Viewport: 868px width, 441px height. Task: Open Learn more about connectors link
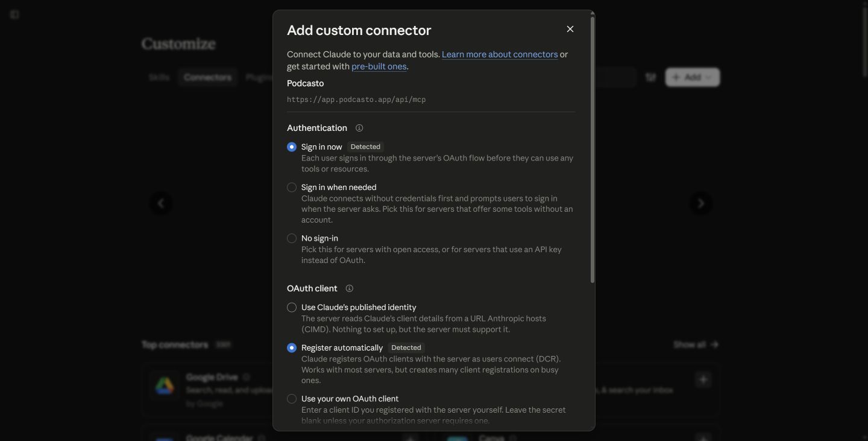pos(500,54)
